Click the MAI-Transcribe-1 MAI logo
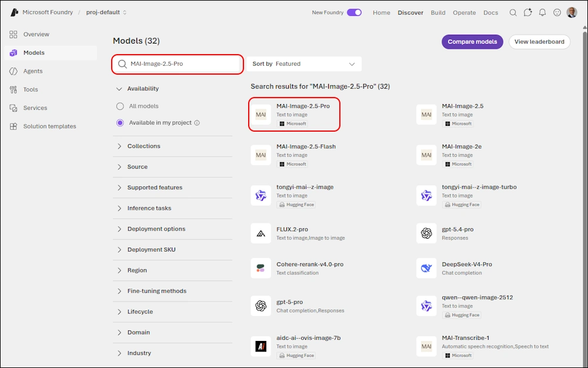Screen dimensions: 588x368 pos(426,347)
